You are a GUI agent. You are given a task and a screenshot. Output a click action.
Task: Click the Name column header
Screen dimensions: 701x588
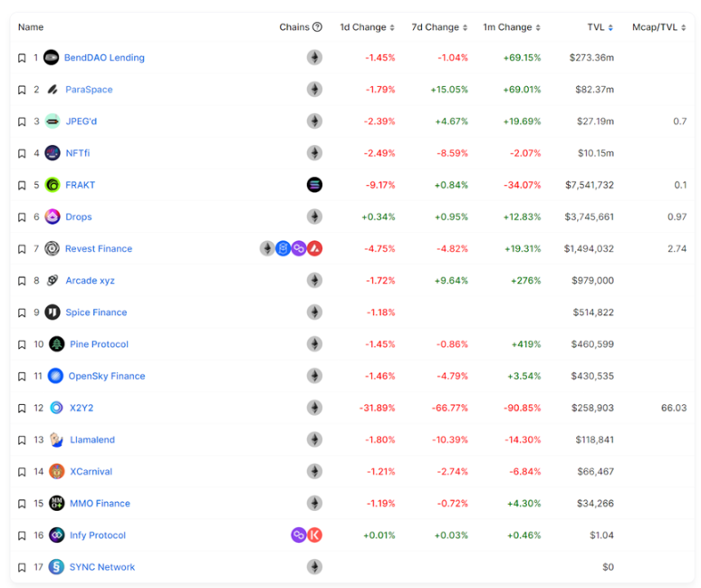(31, 27)
